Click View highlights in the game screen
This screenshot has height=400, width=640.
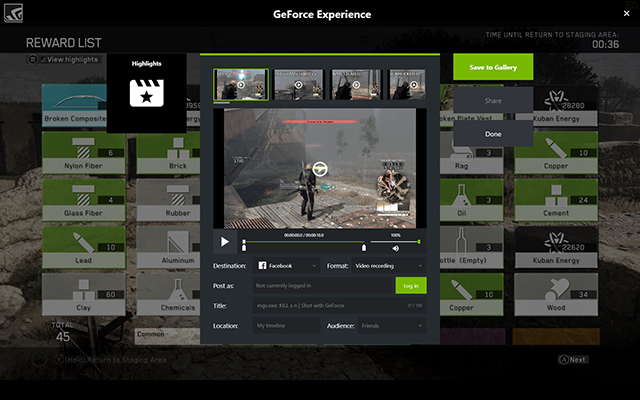tap(63, 60)
